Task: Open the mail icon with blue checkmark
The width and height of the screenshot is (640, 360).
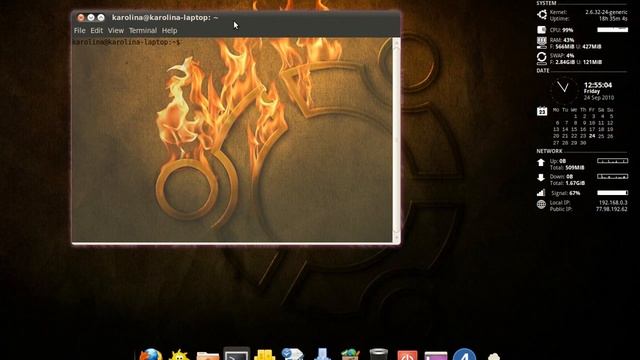Action: [x=293, y=354]
